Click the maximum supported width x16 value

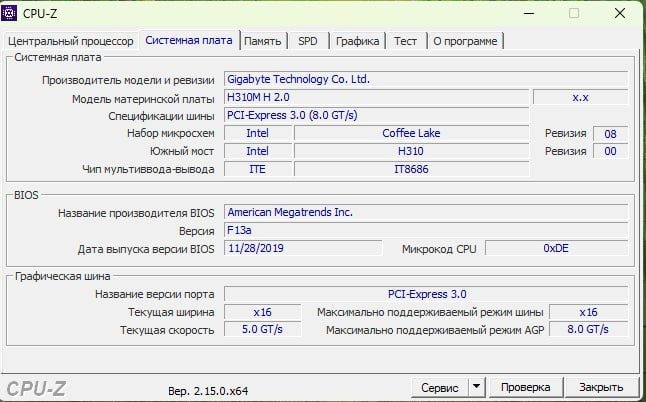point(588,312)
